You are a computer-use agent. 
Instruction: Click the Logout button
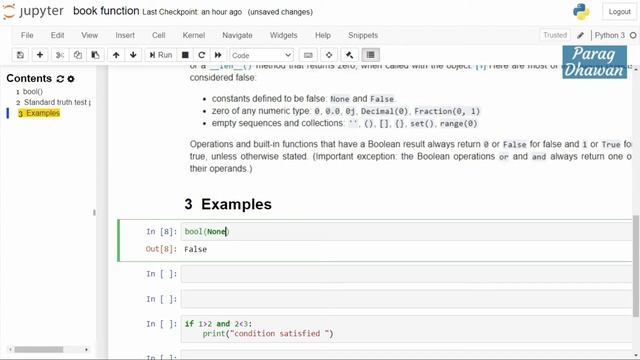[619, 12]
